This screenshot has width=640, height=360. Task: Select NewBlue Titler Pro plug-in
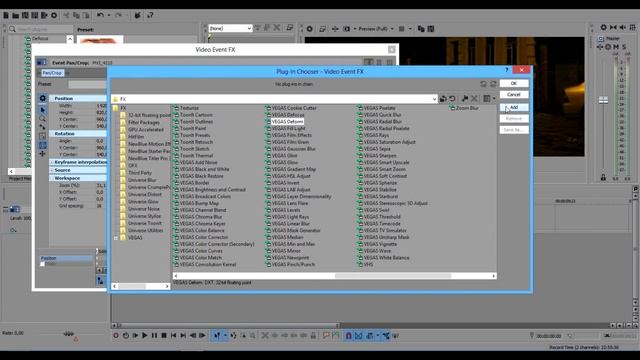click(148, 158)
